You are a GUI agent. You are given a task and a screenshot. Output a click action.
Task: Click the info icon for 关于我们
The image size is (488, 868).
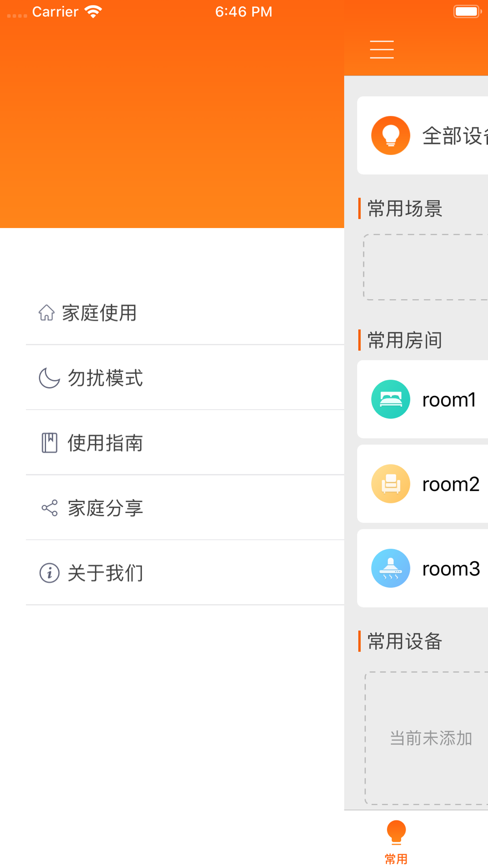[x=49, y=573]
